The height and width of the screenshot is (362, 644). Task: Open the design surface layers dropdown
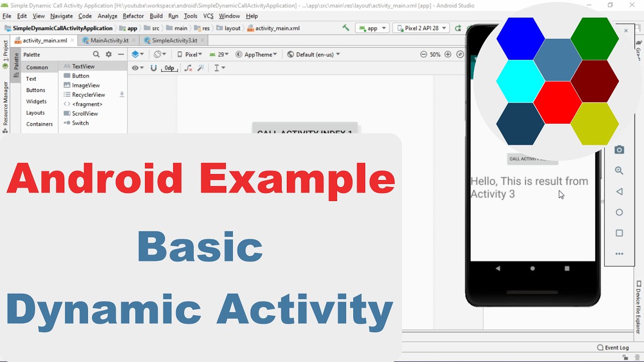click(137, 54)
